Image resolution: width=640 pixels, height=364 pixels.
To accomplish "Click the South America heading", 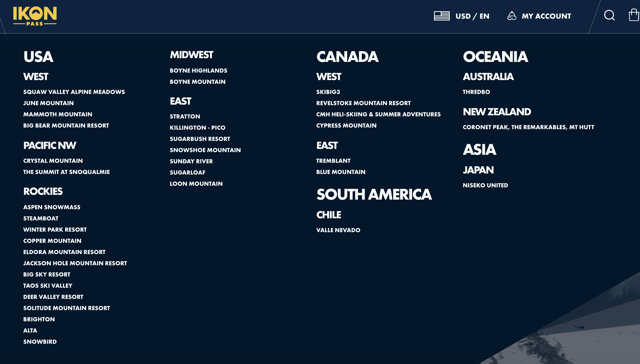I will (374, 195).
